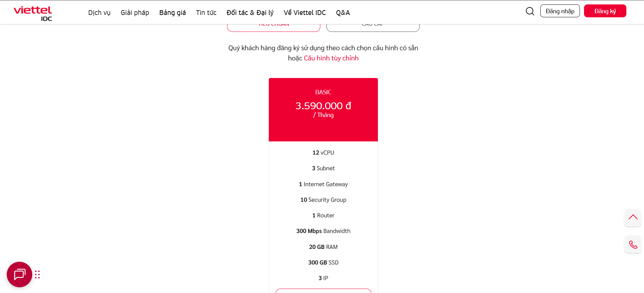This screenshot has height=293, width=644.
Task: Click the outlined button below 3 IP
Action: pos(323,291)
